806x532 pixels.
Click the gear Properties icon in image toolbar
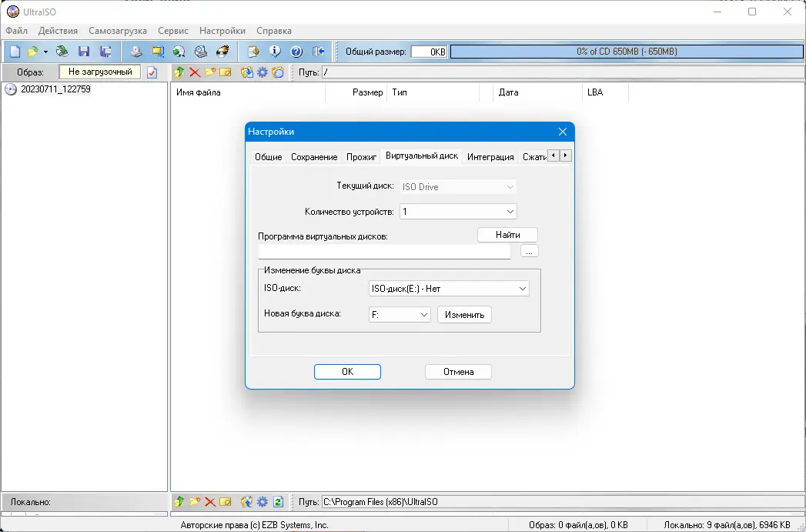pyautogui.click(x=263, y=72)
